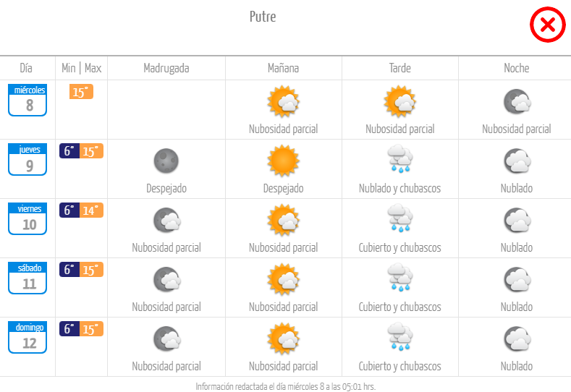Click Friday's blue 6° minimum temperature
The height and width of the screenshot is (392, 571).
(x=69, y=210)
